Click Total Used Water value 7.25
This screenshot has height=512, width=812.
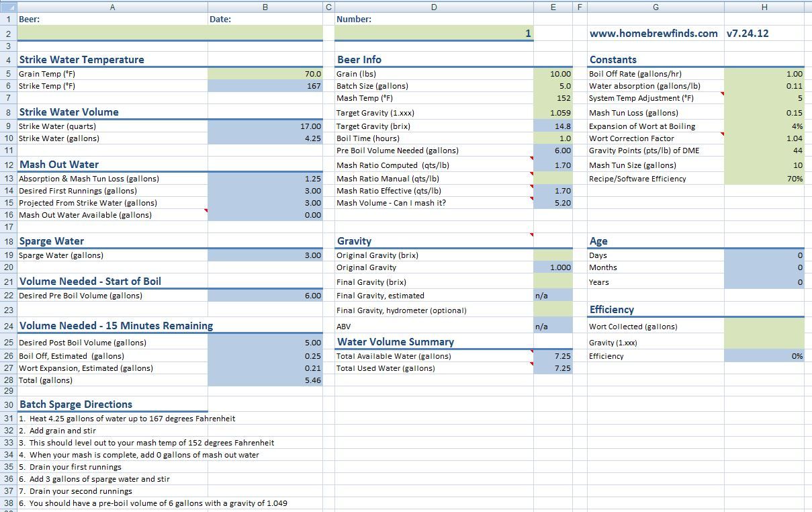pos(553,368)
